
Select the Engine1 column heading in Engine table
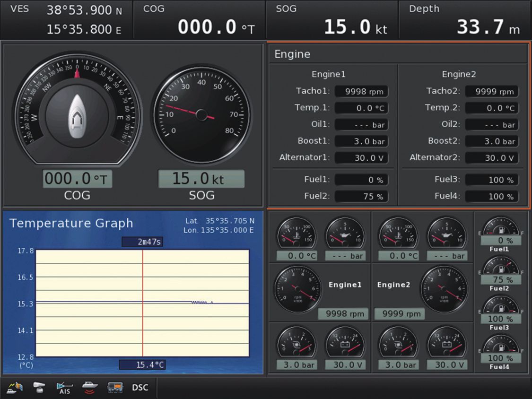(x=329, y=74)
